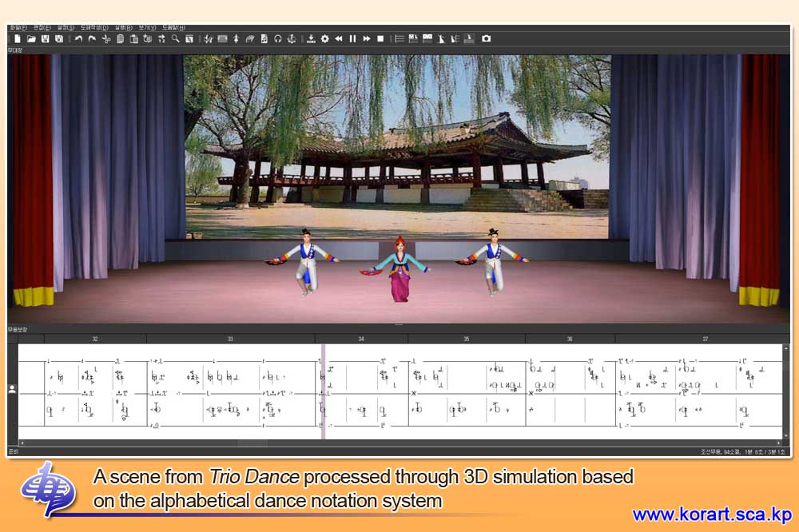799x532 pixels.
Task: Click the music note file icon
Action: coord(264,38)
